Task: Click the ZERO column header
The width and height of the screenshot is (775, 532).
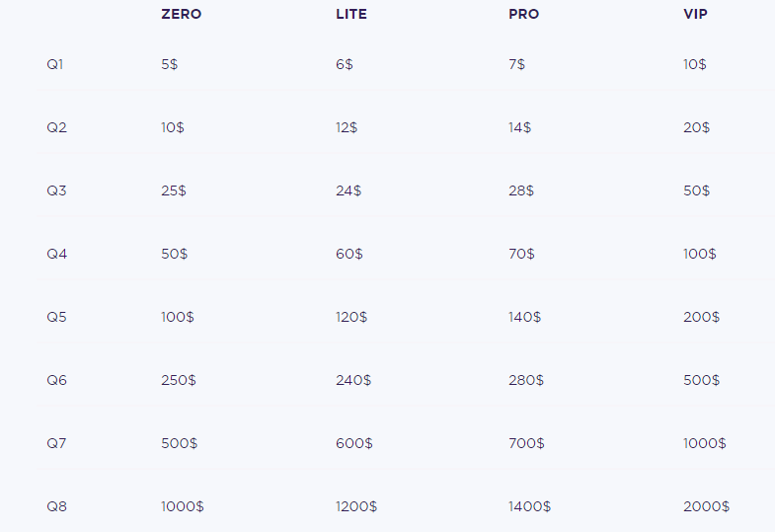Action: tap(181, 15)
